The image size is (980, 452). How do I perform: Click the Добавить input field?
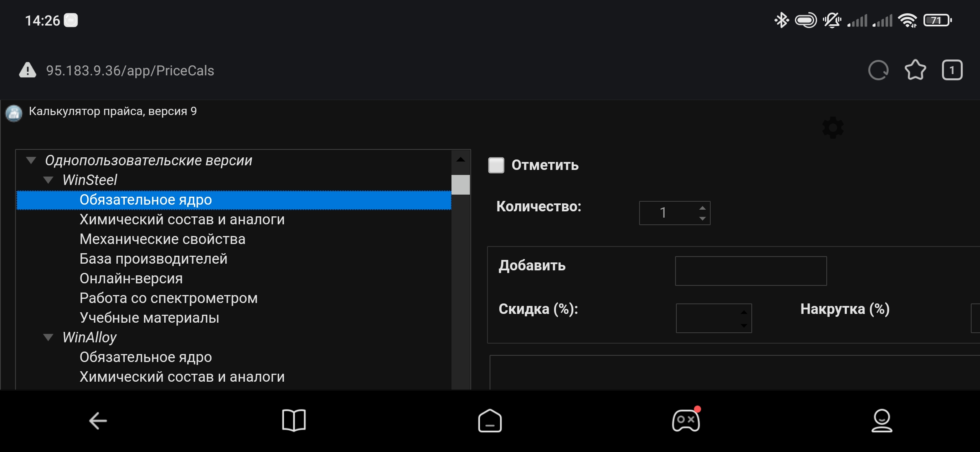[x=750, y=271]
